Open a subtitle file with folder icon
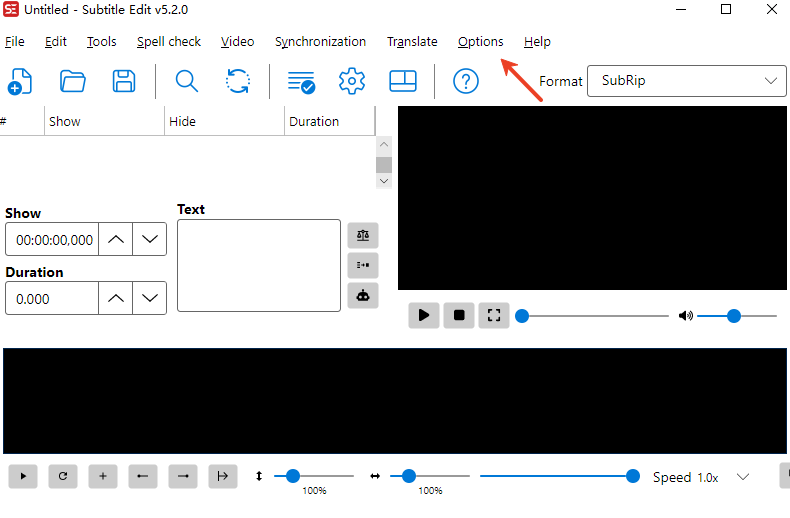This screenshot has width=790, height=518. pyautogui.click(x=73, y=81)
